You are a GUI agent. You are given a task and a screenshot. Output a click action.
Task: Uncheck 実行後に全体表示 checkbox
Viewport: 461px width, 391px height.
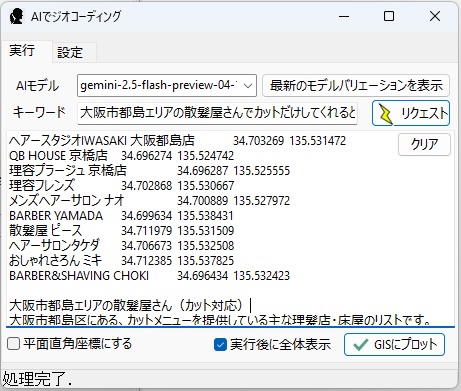pyautogui.click(x=220, y=345)
